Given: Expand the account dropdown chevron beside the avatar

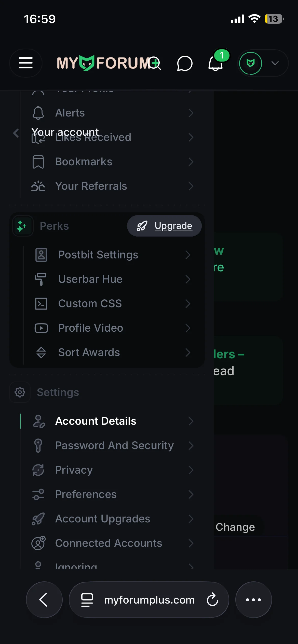Looking at the screenshot, I should tap(275, 63).
